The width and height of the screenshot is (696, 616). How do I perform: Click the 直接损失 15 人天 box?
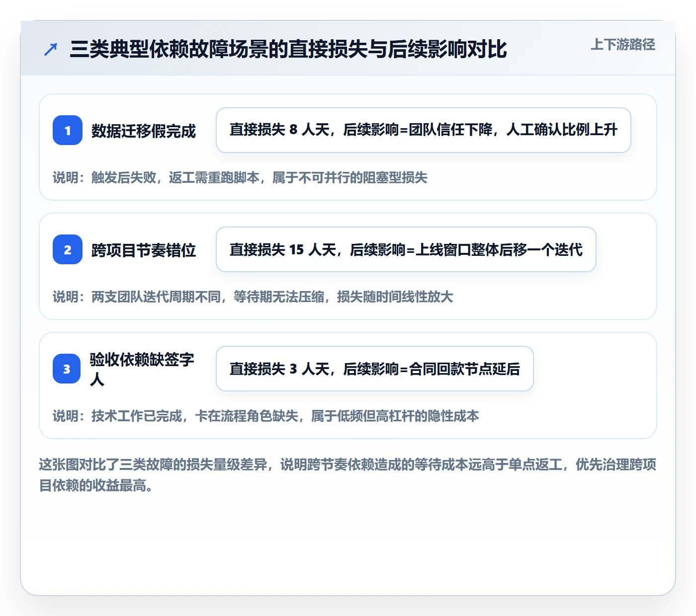(406, 249)
